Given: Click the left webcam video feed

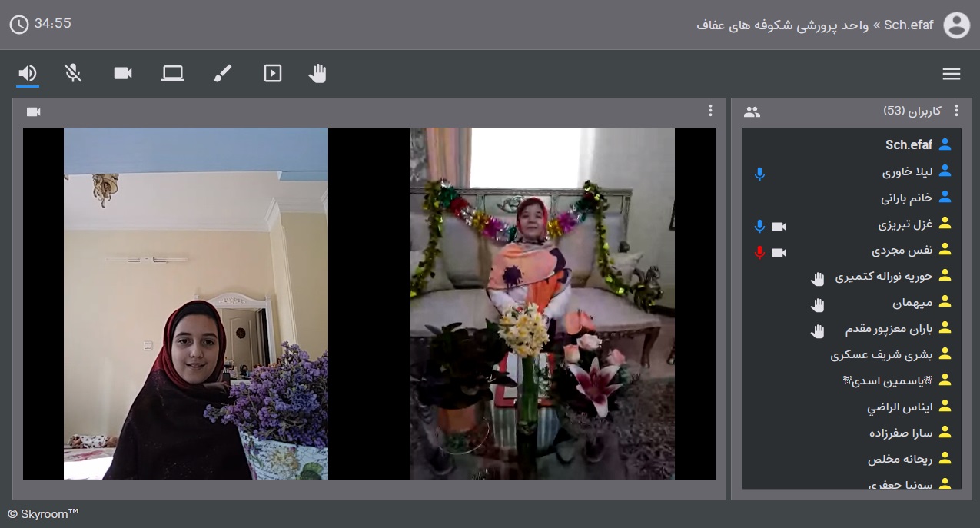Looking at the screenshot, I should pyautogui.click(x=196, y=304).
